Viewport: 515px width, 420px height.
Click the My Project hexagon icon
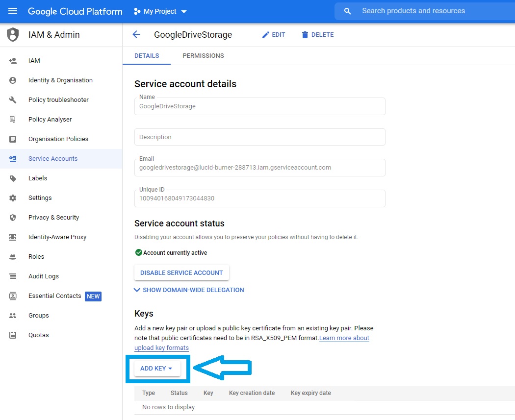pos(137,11)
